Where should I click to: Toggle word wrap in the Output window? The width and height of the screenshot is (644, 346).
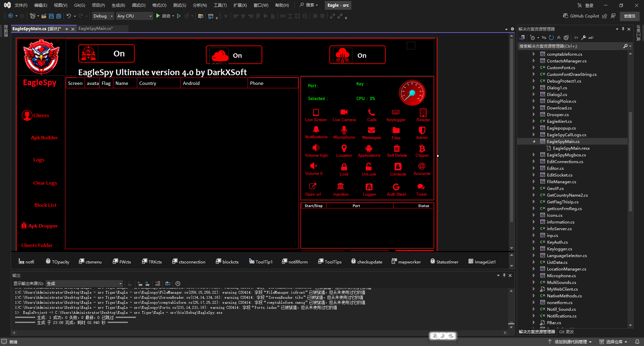tap(168, 284)
